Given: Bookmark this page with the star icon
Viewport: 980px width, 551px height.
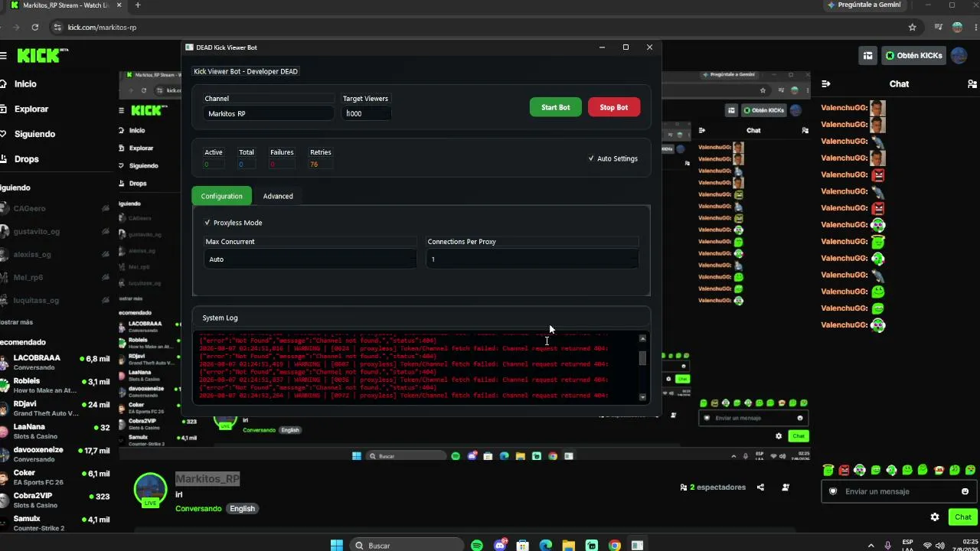Looking at the screenshot, I should (912, 28).
